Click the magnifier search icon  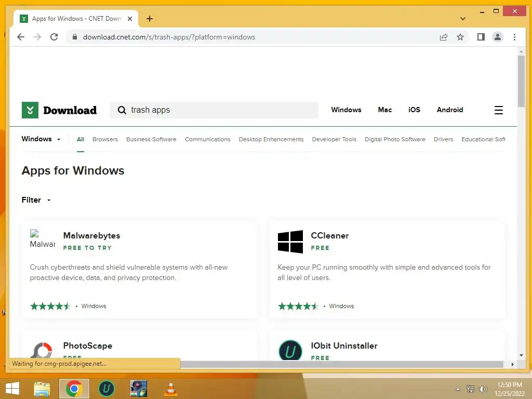pyautogui.click(x=122, y=110)
